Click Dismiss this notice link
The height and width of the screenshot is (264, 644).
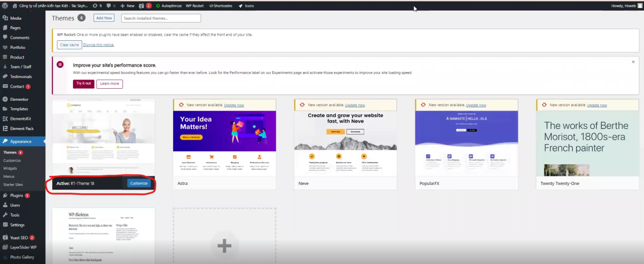[99, 45]
